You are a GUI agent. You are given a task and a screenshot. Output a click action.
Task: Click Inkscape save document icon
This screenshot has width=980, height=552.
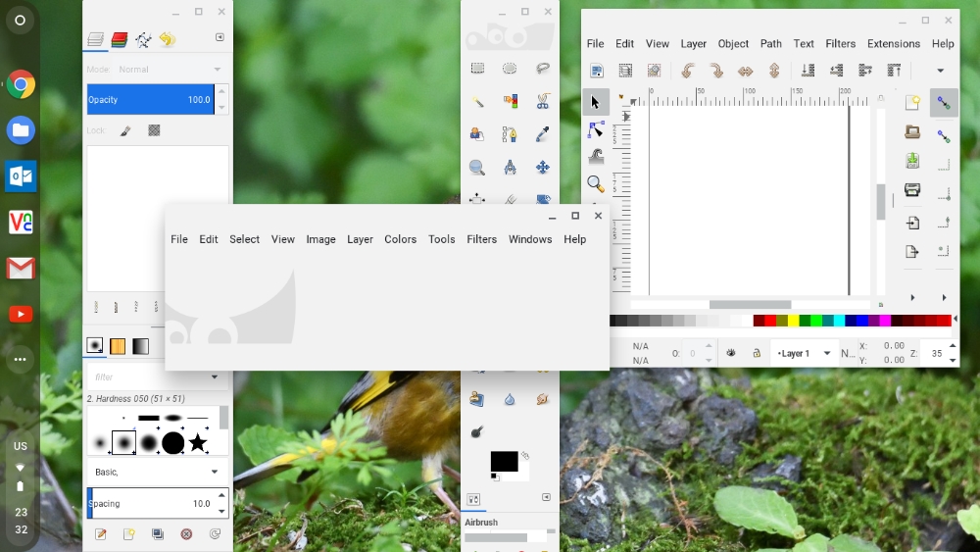tap(912, 161)
